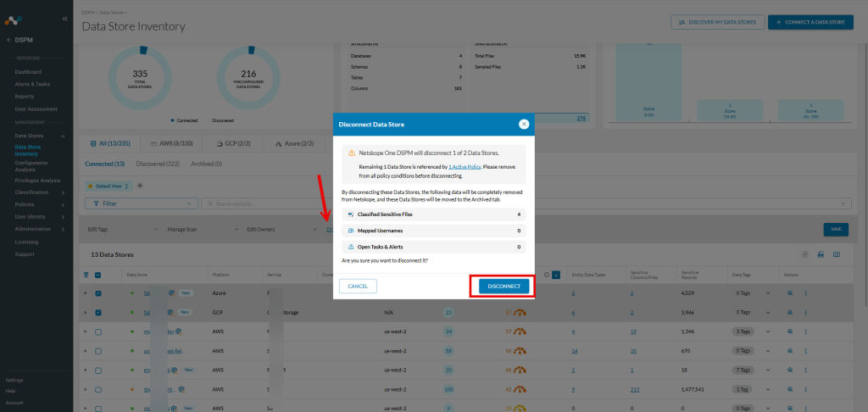Click the Default View chip
This screenshot has width=868, height=412.
(x=108, y=186)
